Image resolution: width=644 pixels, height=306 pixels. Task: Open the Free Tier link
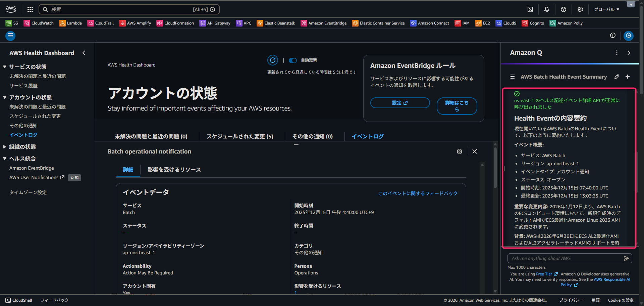click(x=547, y=274)
